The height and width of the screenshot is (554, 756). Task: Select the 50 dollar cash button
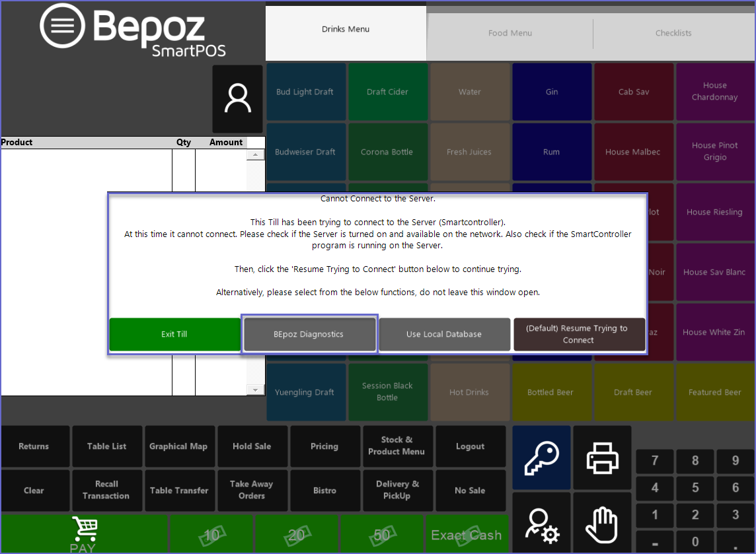[382, 535]
